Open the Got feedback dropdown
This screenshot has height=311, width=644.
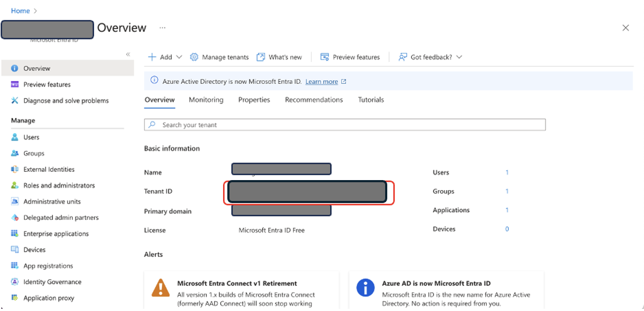tap(431, 57)
